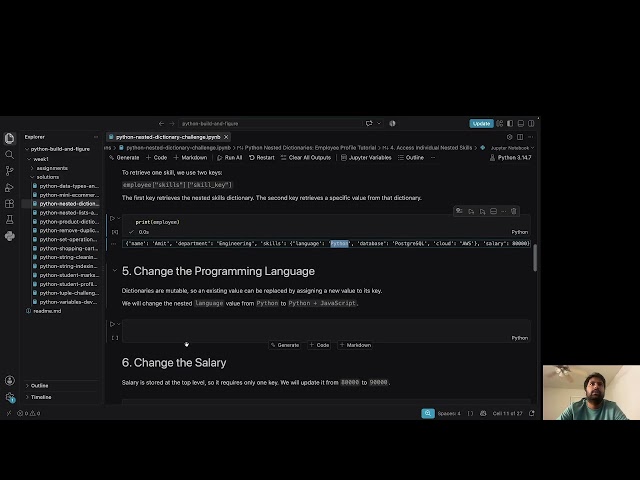The width and height of the screenshot is (640, 480).
Task: Collapse the '5. Change the Programming Language' heading
Action: (x=115, y=270)
